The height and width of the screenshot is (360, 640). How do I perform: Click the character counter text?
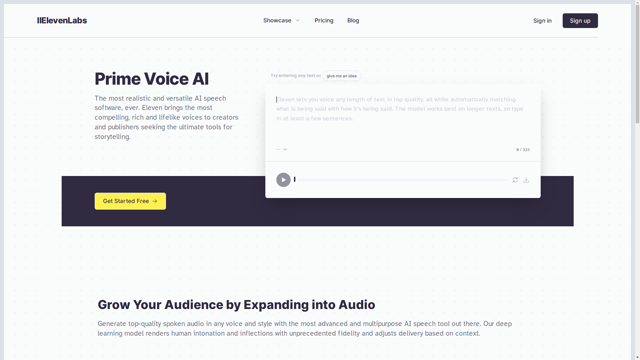point(523,150)
